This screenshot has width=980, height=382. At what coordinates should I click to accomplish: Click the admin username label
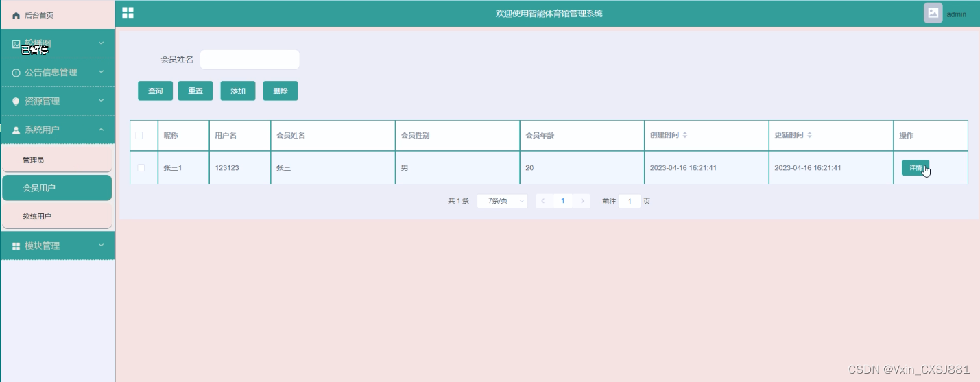coord(956,14)
